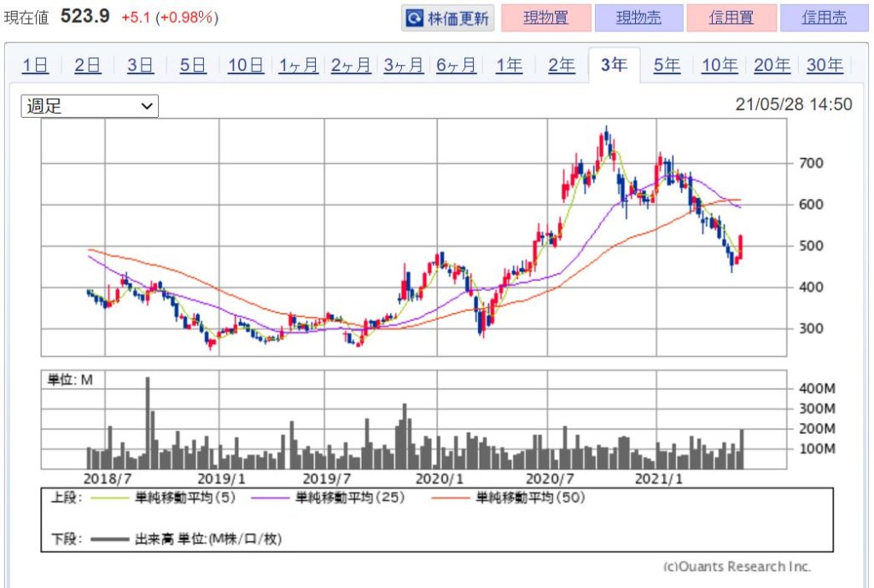The width and height of the screenshot is (874, 588).
Task: Switch to the 5年 period tab
Action: pos(667,65)
